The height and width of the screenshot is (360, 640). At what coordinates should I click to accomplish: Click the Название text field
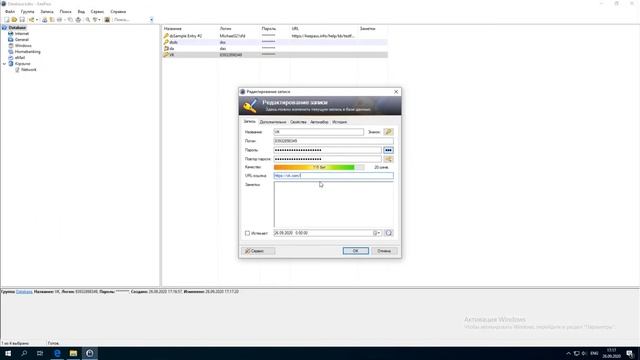[x=318, y=132]
